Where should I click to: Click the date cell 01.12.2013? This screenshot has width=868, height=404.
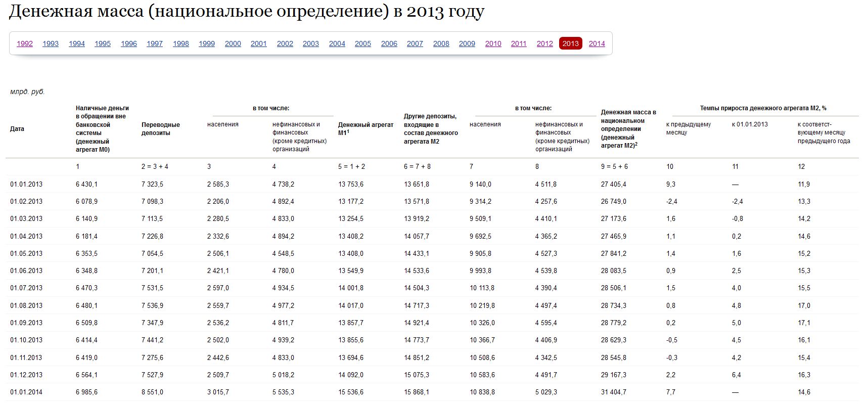click(x=26, y=375)
